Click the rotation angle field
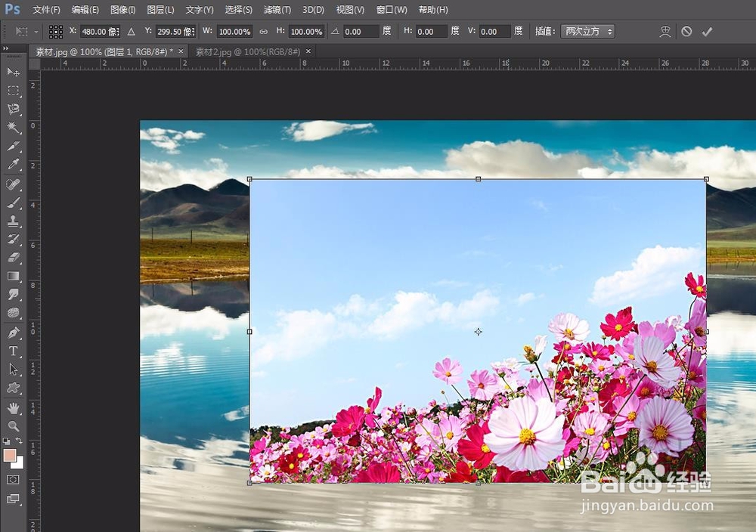This screenshot has height=532, width=756. click(361, 32)
